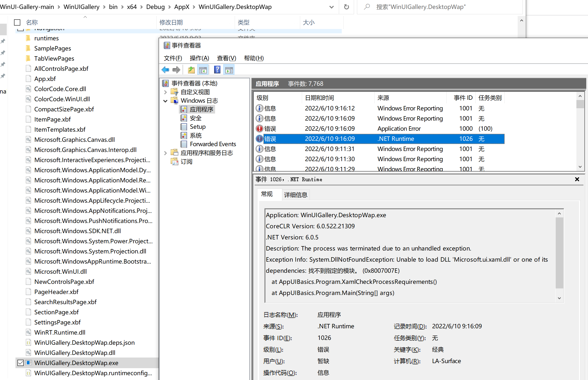Uncheck the WinUIGallery.DesktopWap.exe file checkbox
The width and height of the screenshot is (588, 380).
coord(21,363)
